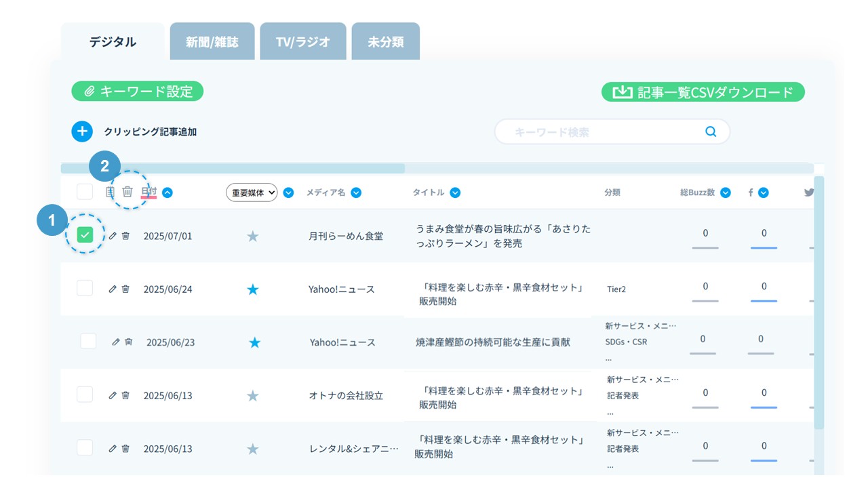This screenshot has height=488, width=868.
Task: Focus the キーワード検索 input field
Action: tap(604, 132)
